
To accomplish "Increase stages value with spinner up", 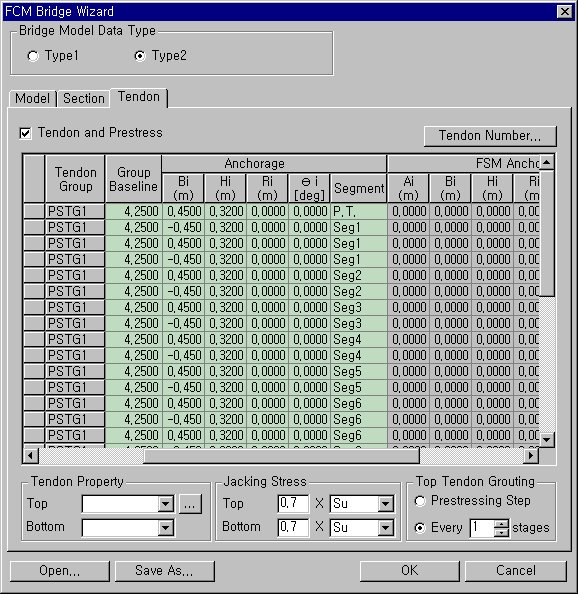I will 502,524.
